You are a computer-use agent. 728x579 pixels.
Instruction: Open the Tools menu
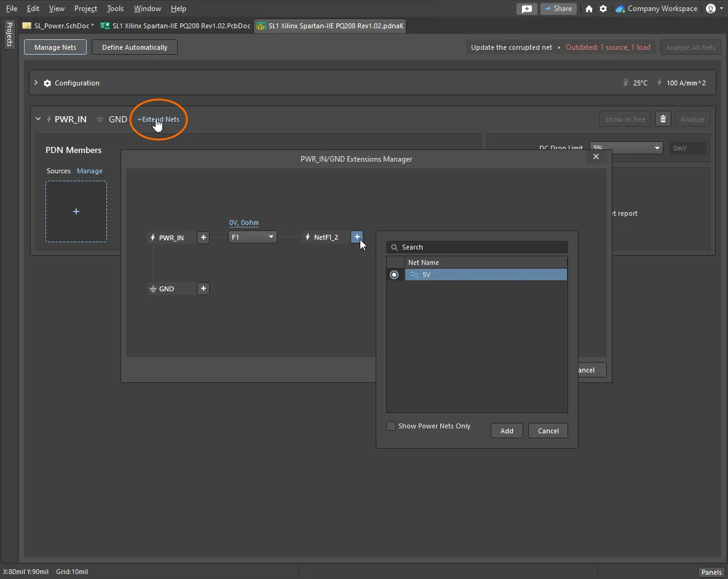(x=115, y=9)
